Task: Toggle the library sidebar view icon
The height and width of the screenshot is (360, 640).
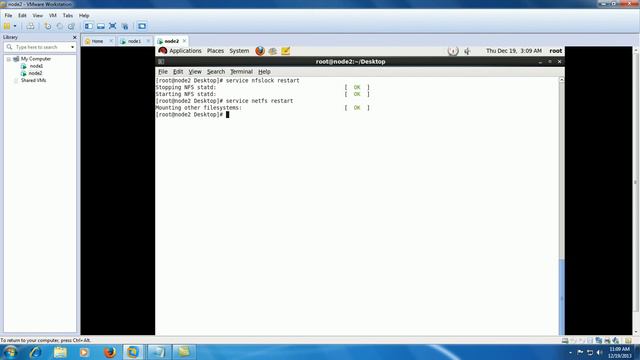Action: coord(89,26)
